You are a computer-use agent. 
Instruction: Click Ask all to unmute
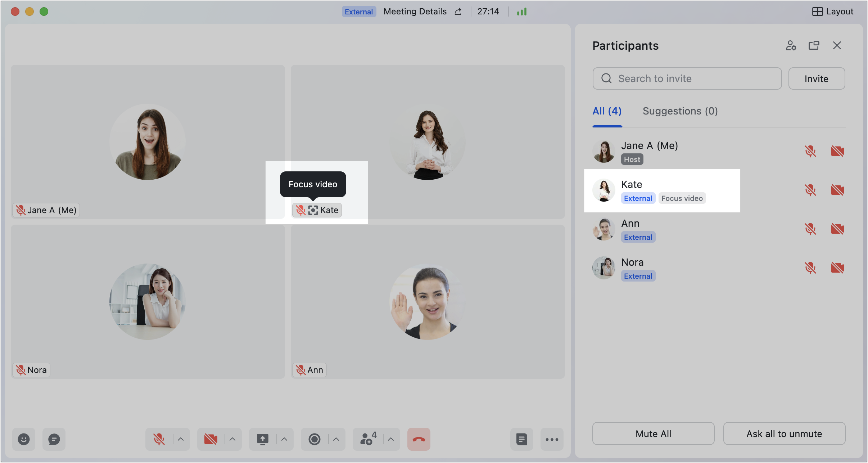click(784, 433)
